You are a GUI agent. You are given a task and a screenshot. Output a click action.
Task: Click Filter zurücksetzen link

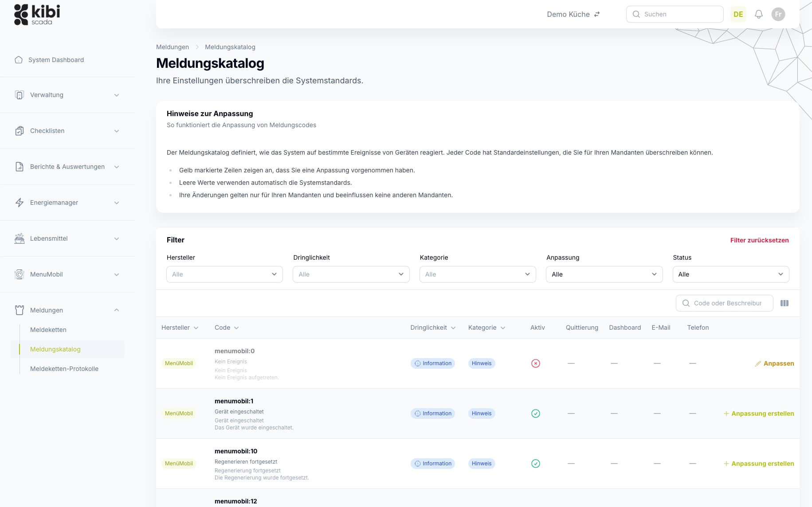click(759, 240)
